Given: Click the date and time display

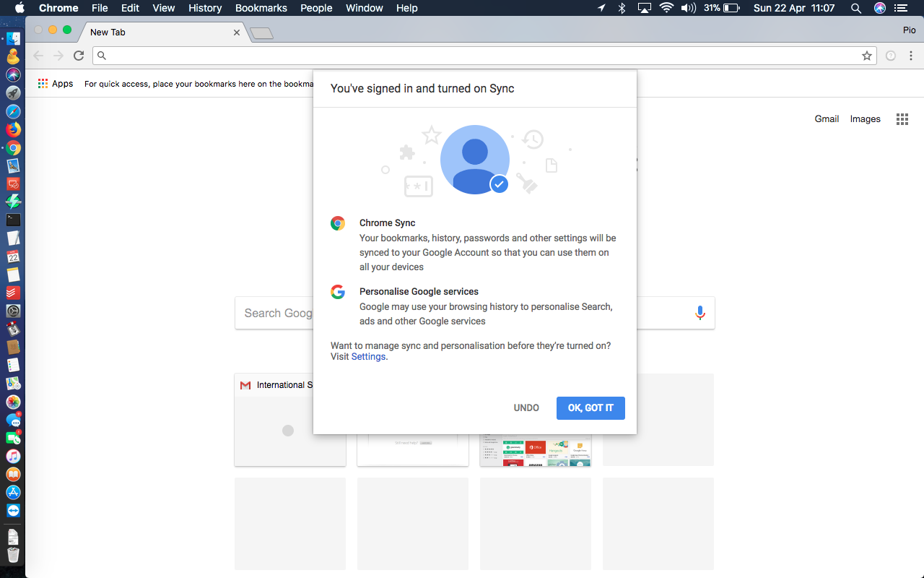Looking at the screenshot, I should click(793, 8).
